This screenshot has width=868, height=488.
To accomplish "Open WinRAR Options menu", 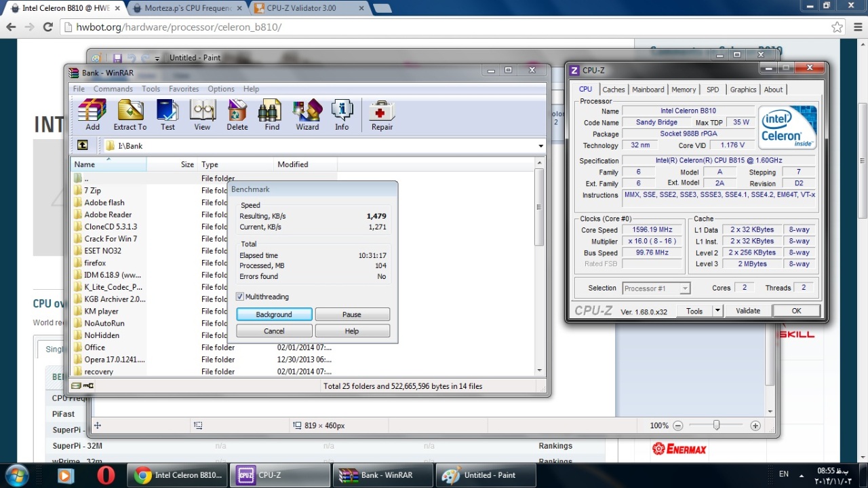I will coord(221,89).
